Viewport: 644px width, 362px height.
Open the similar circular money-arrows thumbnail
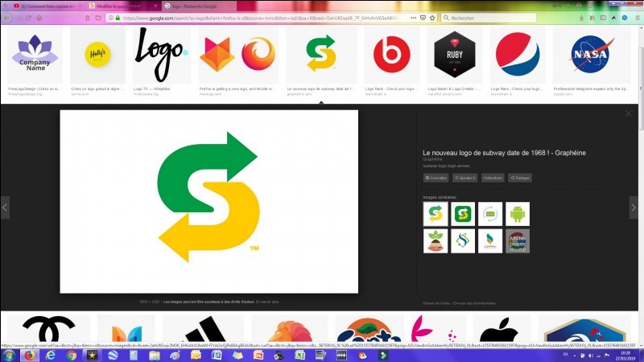point(490,214)
